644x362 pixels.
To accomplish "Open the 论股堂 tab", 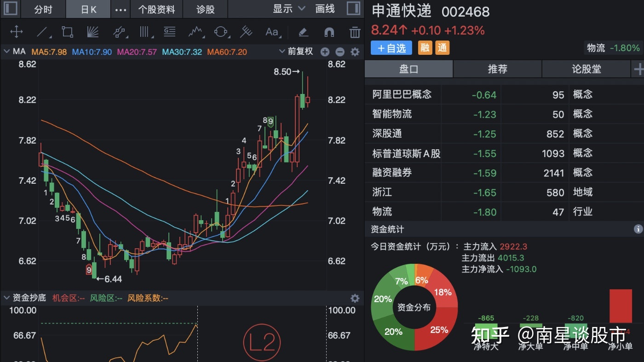I will click(x=586, y=69).
